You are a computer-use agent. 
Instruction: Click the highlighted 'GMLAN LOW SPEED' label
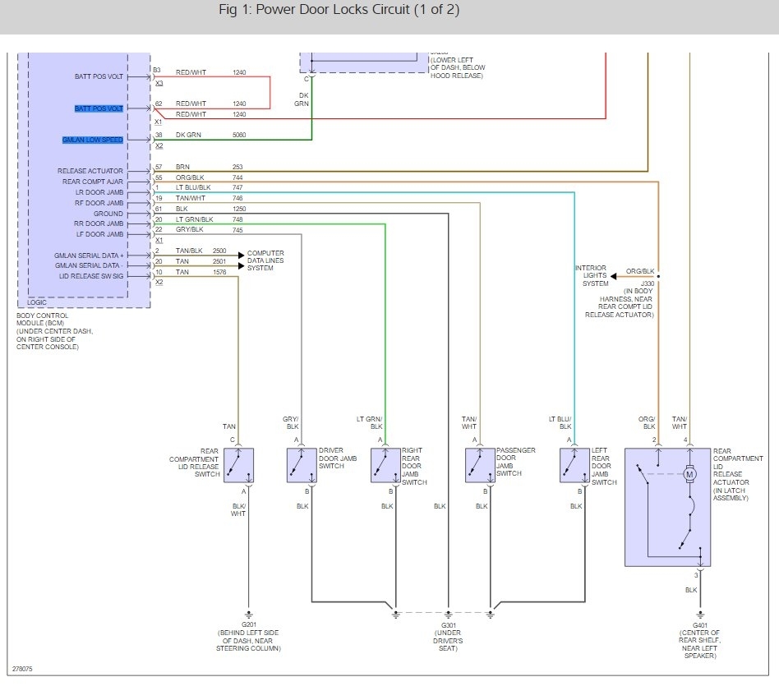click(92, 140)
